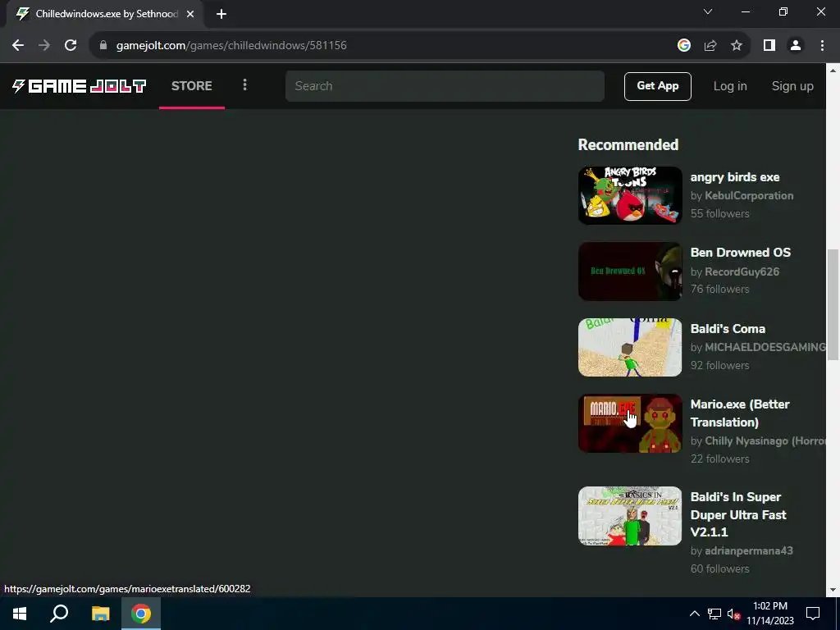
Task: Reload the page with the refresh icon
Action: click(x=71, y=46)
